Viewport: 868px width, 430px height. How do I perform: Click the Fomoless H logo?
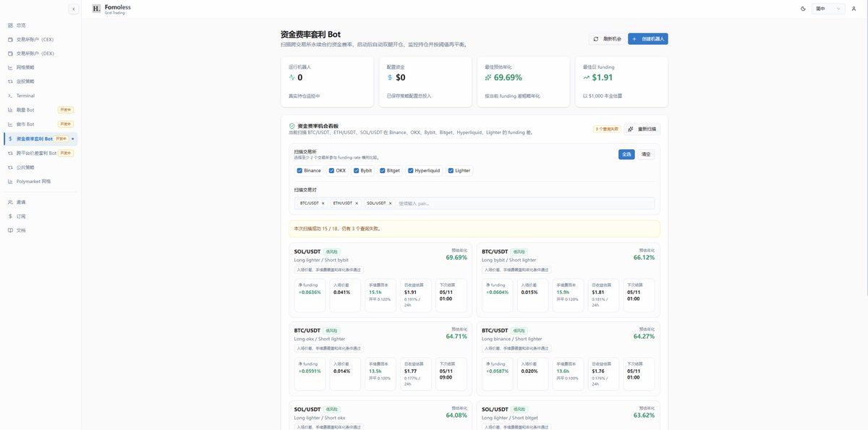[97, 9]
